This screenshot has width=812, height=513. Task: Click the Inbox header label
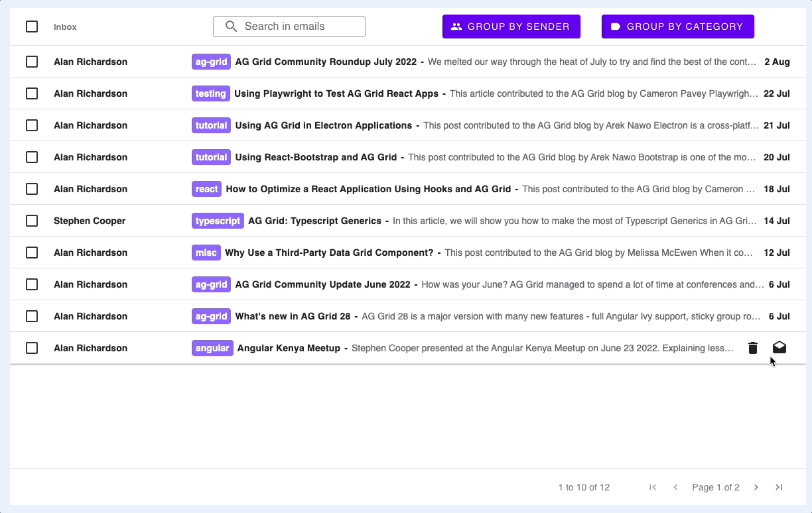[65, 27]
